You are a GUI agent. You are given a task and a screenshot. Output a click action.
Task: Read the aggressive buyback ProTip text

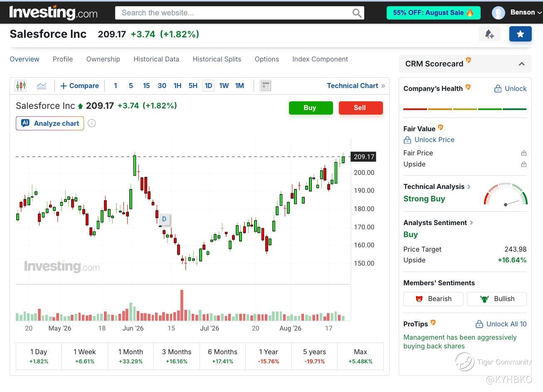(460, 342)
